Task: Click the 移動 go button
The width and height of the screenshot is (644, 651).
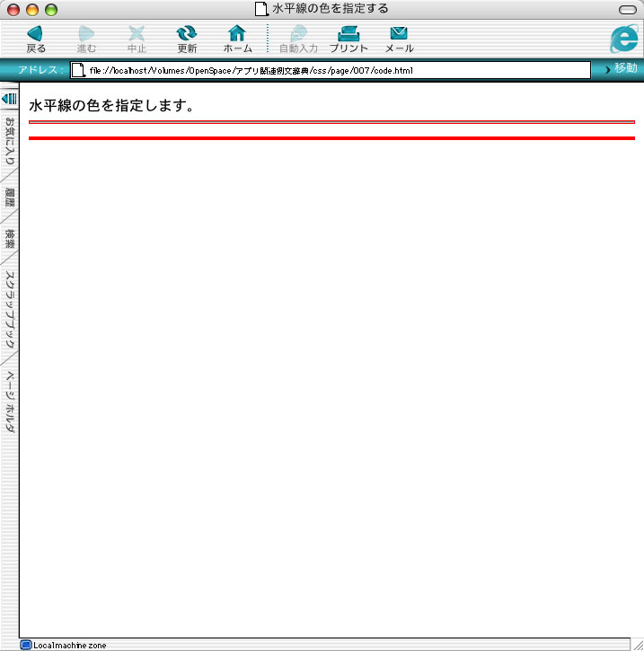Action: click(x=622, y=68)
